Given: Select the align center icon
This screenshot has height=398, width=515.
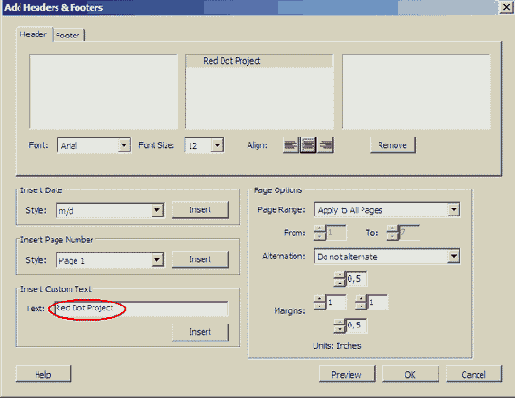Looking at the screenshot, I should [x=308, y=145].
